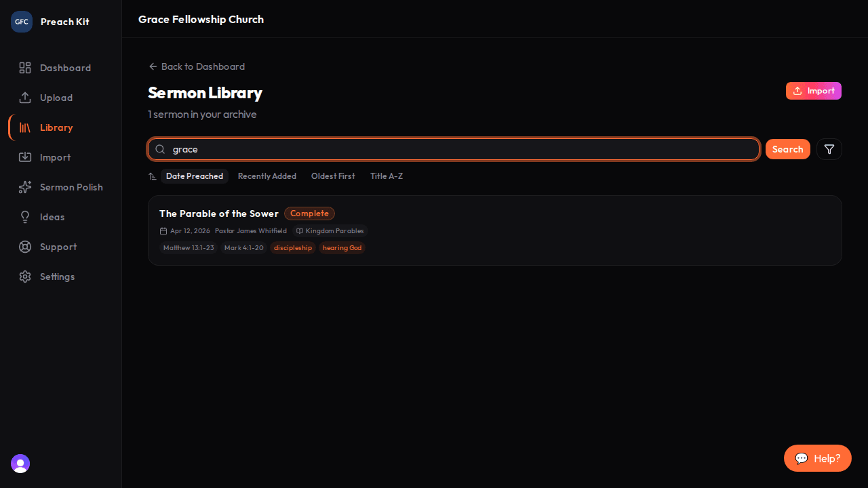This screenshot has height=488, width=868.
Task: Open the GFC workspace menu
Action: [x=21, y=21]
